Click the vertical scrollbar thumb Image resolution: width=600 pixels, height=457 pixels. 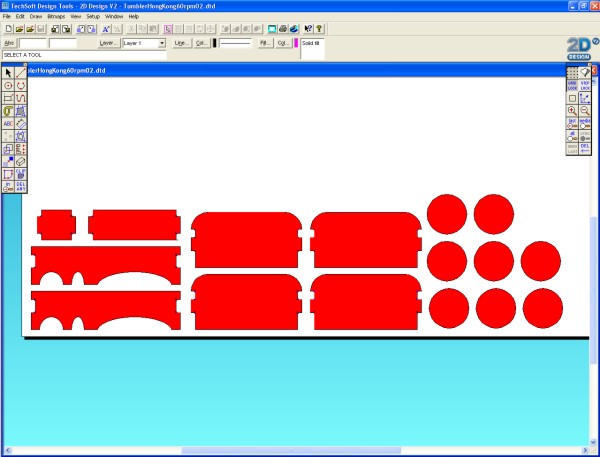tap(593, 289)
